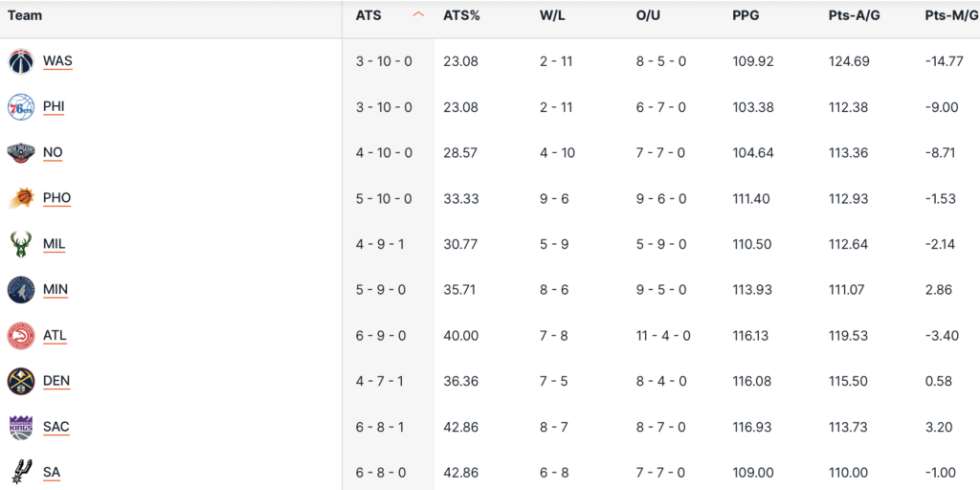Sort table by ATS% column
The width and height of the screenshot is (980, 490).
coord(461,15)
